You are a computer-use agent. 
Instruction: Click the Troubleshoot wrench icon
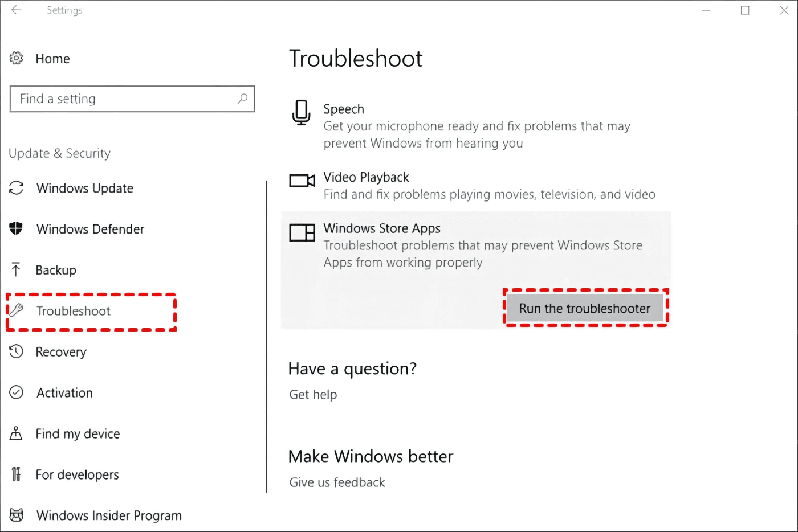pyautogui.click(x=17, y=310)
